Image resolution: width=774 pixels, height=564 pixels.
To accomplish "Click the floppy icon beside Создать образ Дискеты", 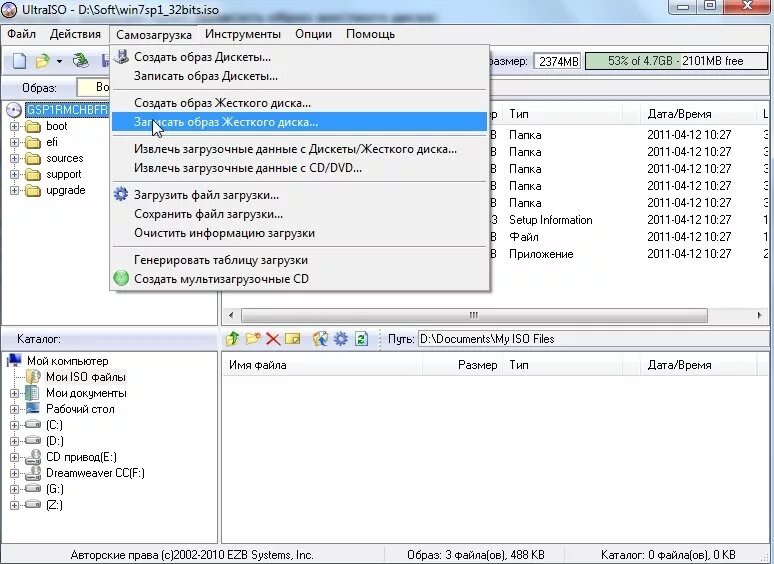I will pos(121,57).
